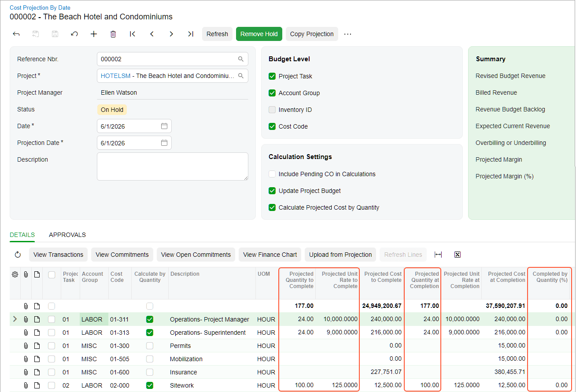Open the more actions ellipsis menu
576x392 pixels.
point(348,34)
